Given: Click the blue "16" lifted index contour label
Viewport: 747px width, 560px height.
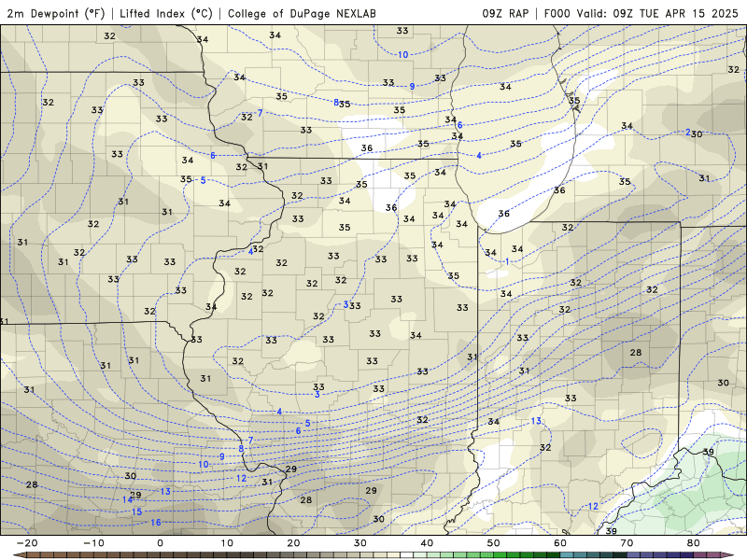Looking at the screenshot, I should (x=156, y=523).
